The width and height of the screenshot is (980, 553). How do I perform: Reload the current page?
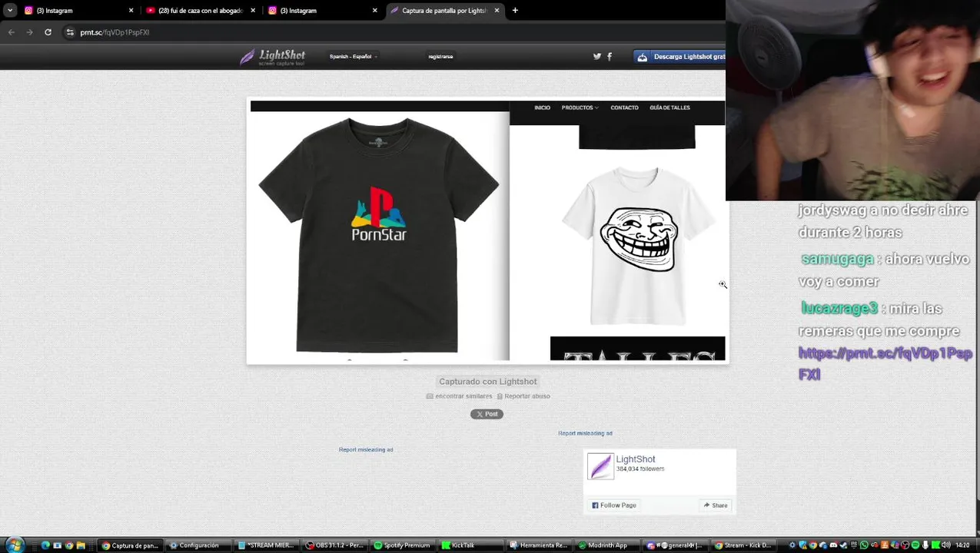coord(48,32)
